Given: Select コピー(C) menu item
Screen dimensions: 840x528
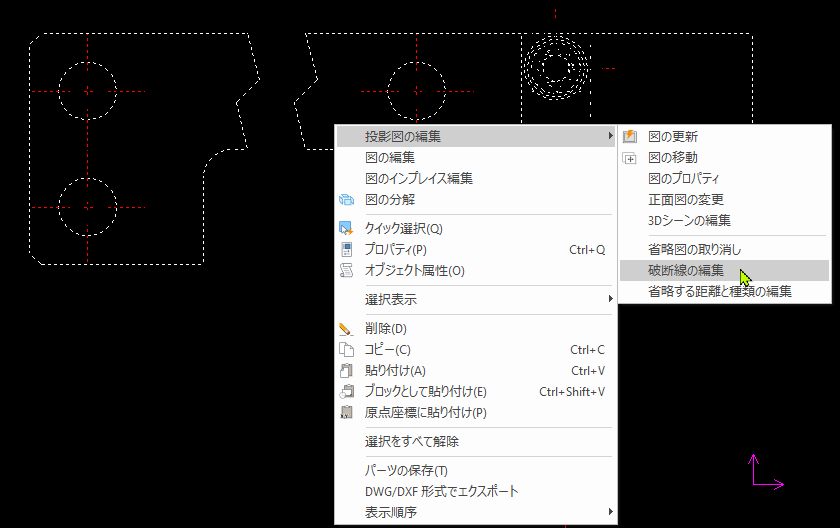Looking at the screenshot, I should [x=476, y=350].
